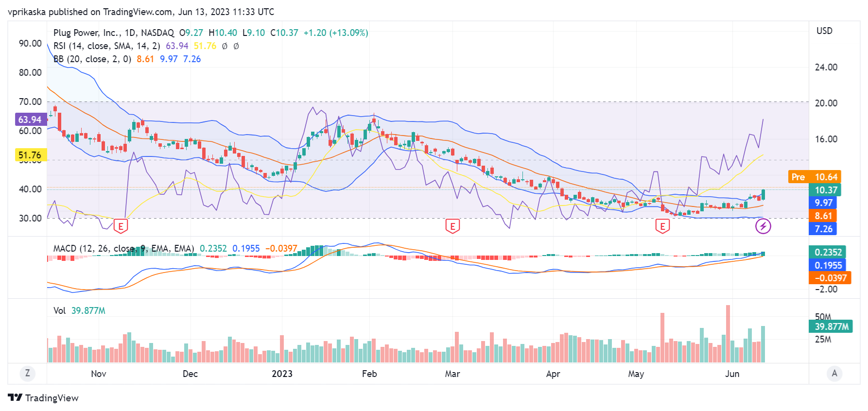Image resolution: width=868 pixels, height=411 pixels.
Task: Click the 30.00 RSI scale value
Action: pyautogui.click(x=30, y=218)
